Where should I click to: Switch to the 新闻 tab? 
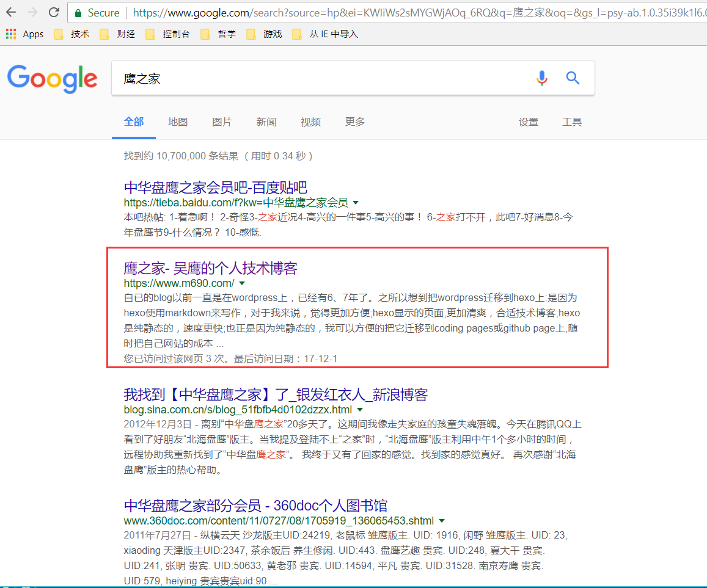point(266,122)
